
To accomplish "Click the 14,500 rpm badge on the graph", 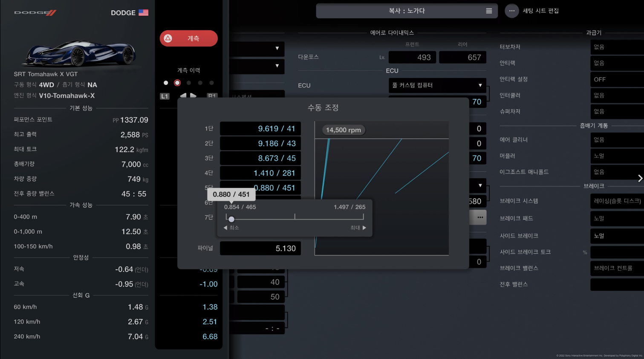I will [x=344, y=130].
